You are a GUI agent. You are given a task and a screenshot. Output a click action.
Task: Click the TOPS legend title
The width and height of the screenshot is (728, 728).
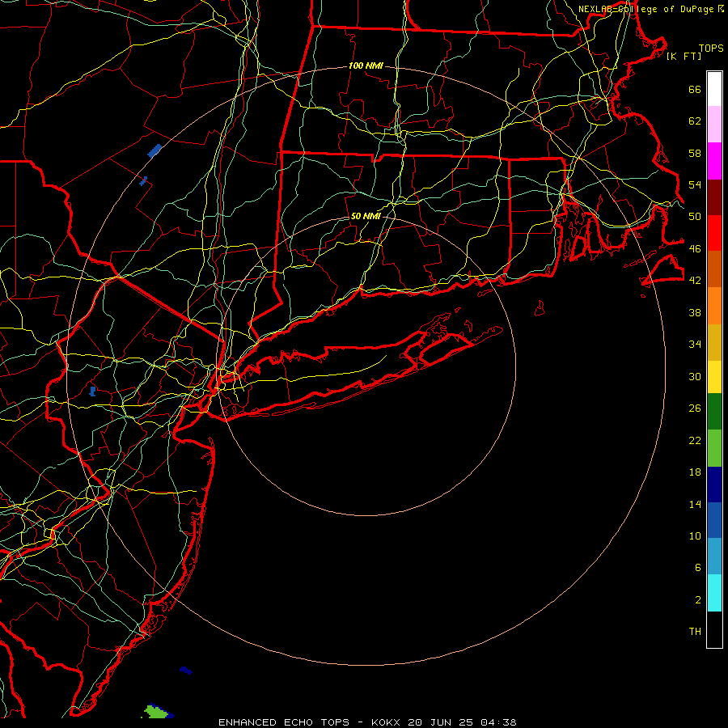pos(711,48)
